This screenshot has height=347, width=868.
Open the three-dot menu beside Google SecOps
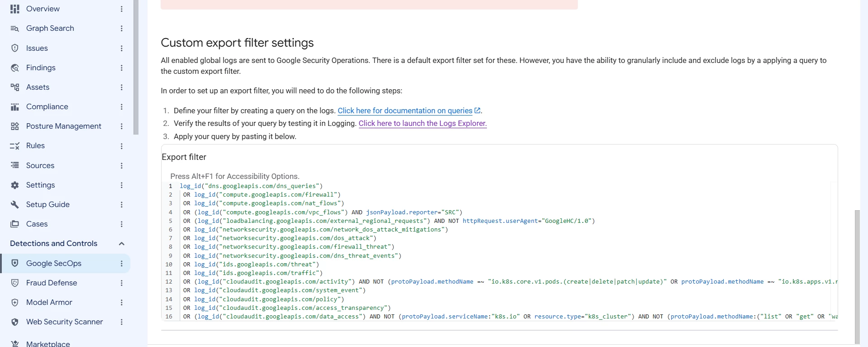pyautogui.click(x=121, y=263)
